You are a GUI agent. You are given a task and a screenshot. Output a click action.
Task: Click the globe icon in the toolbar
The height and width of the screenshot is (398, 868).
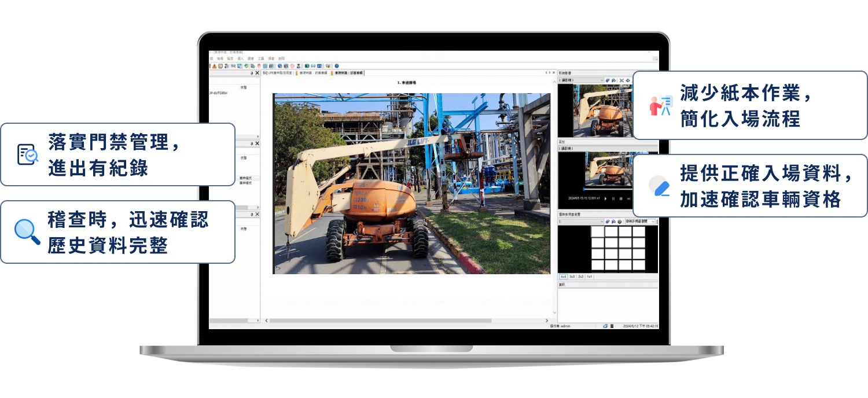pyautogui.click(x=279, y=66)
